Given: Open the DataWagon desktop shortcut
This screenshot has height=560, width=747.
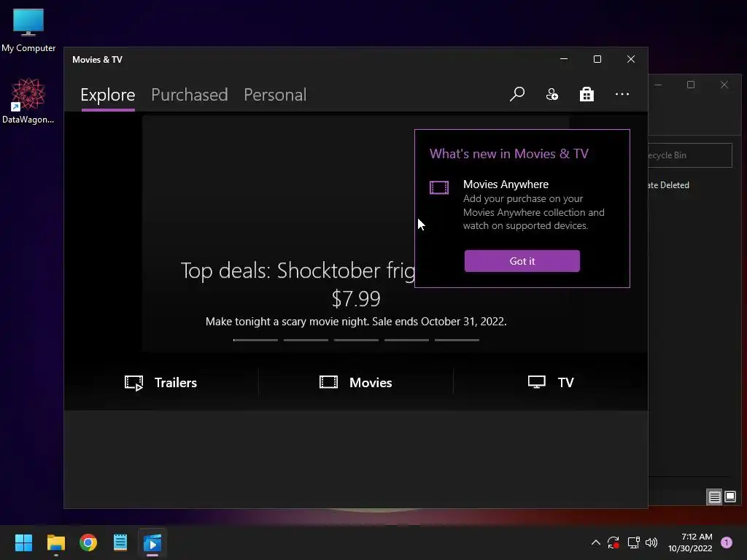Looking at the screenshot, I should [28, 101].
